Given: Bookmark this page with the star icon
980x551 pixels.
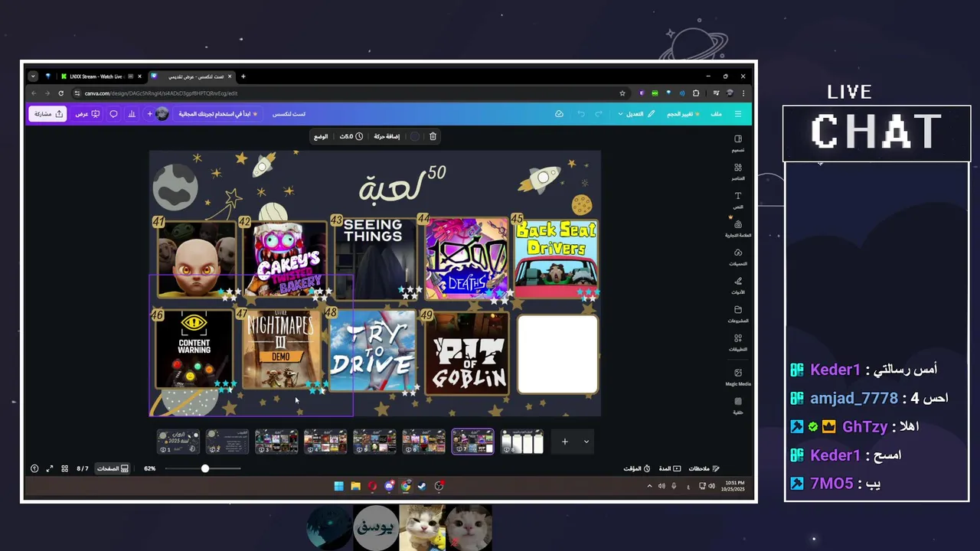Looking at the screenshot, I should [622, 93].
